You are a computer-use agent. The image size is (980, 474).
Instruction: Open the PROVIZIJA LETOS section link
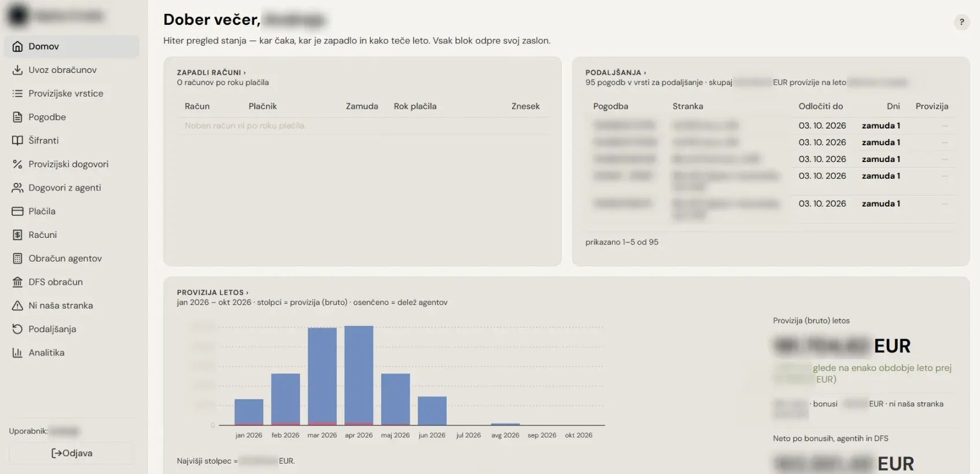coord(212,292)
